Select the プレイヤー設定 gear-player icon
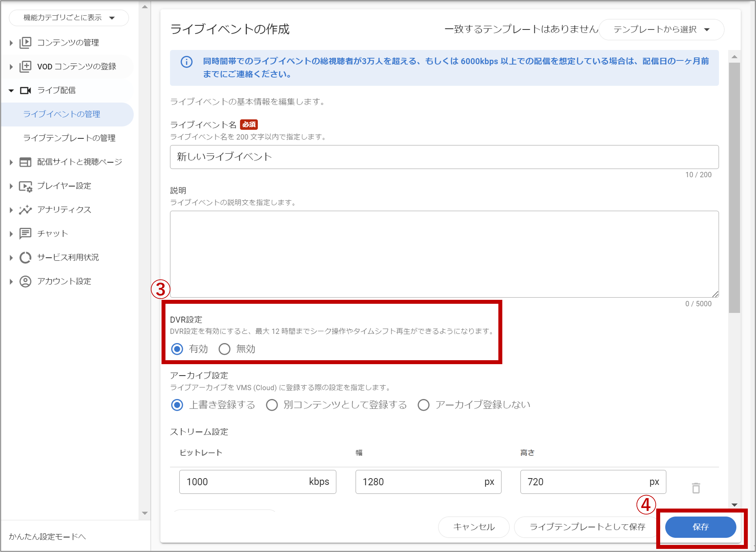This screenshot has width=756, height=552. [x=25, y=186]
